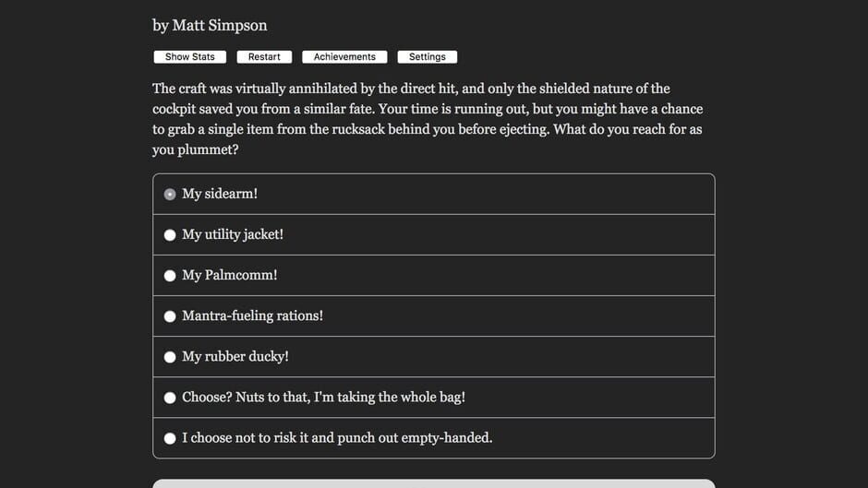
Task: Click the "My sidearm!" option text
Action: tap(220, 194)
